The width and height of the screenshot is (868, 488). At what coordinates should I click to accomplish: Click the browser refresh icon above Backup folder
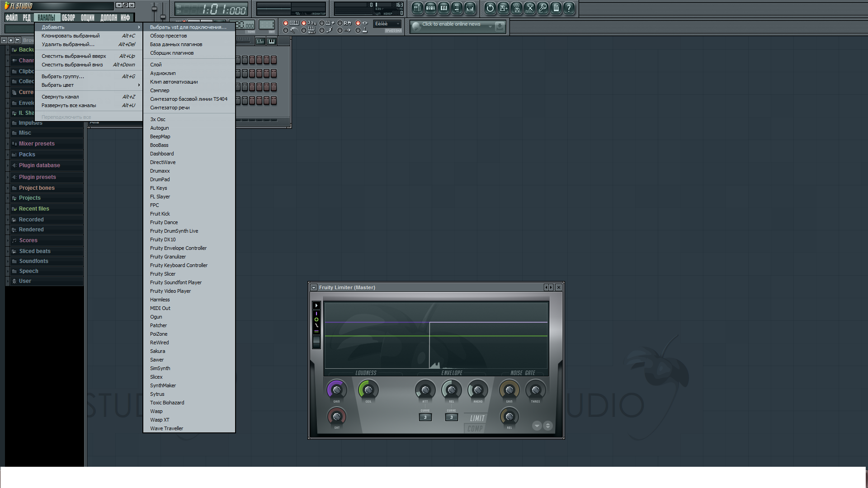coord(17,40)
